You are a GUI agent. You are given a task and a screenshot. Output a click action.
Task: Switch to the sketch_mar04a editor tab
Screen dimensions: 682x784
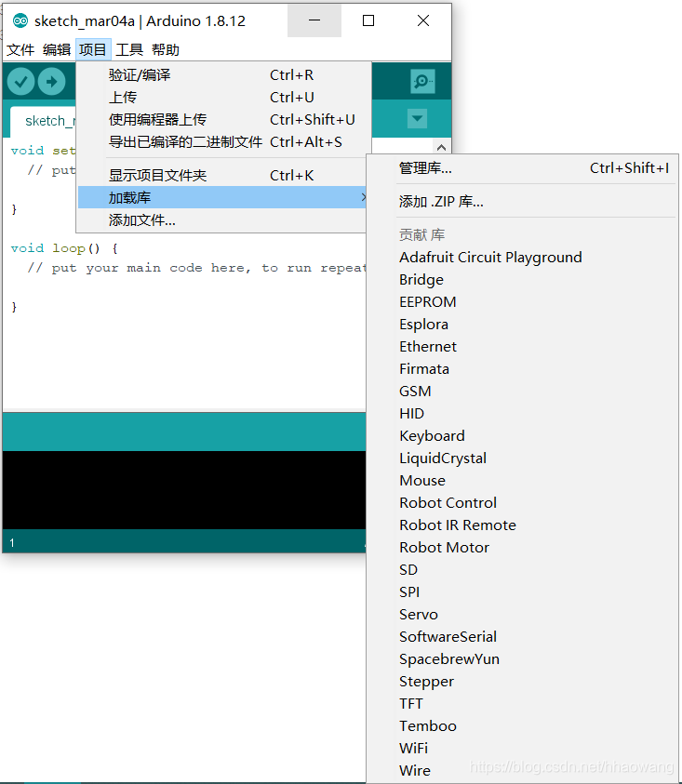[x=44, y=121]
